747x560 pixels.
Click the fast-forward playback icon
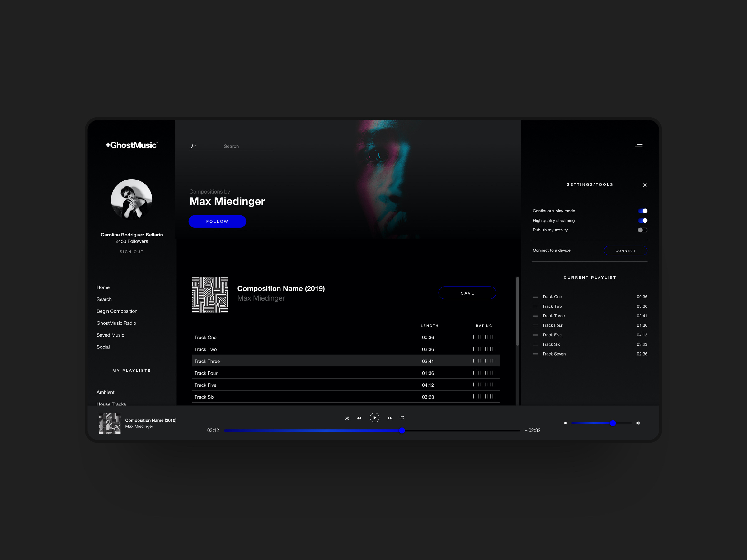tap(390, 418)
